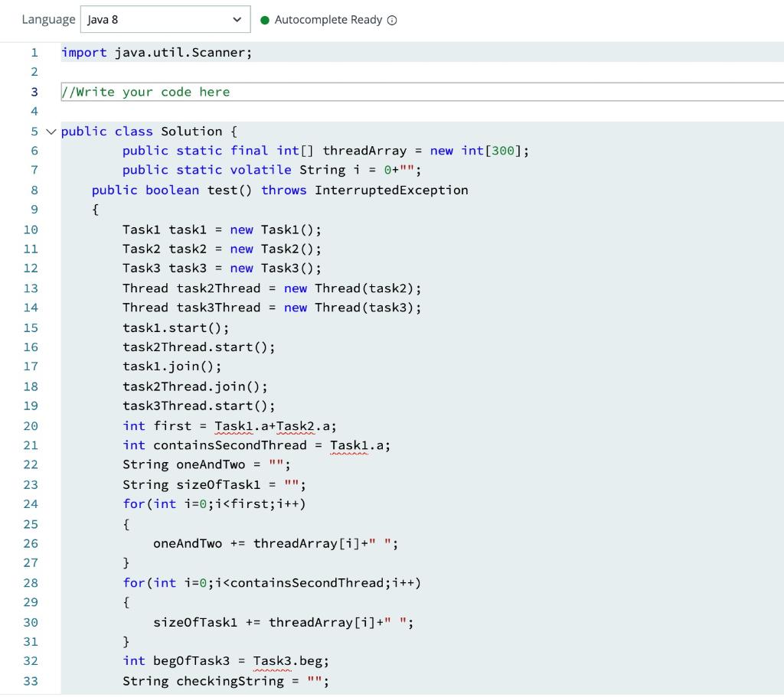Click 'for(int i=0;i<containsSecondThread;i++)' loop
The image size is (784, 697).
click(272, 583)
